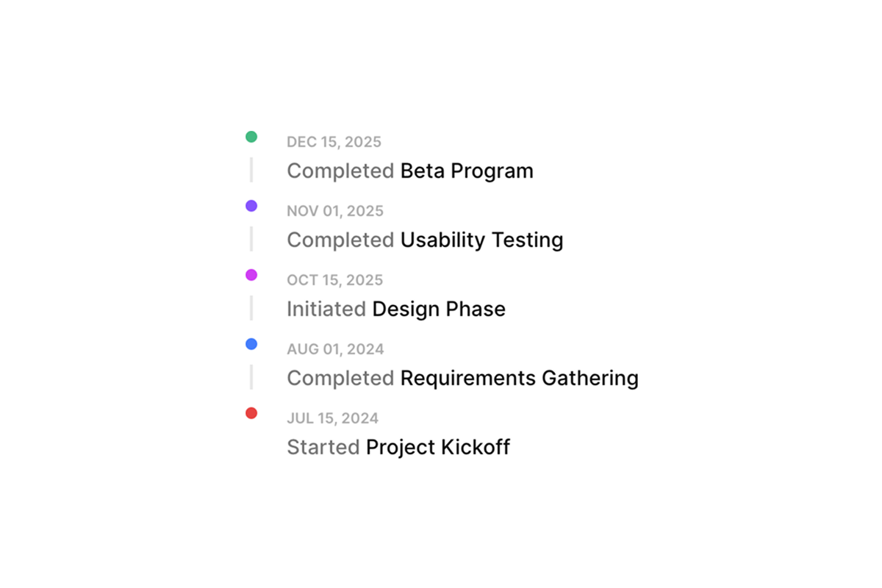The width and height of the screenshot is (882, 588).
Task: Click the JUL 15, 2024 date label
Action: [332, 418]
